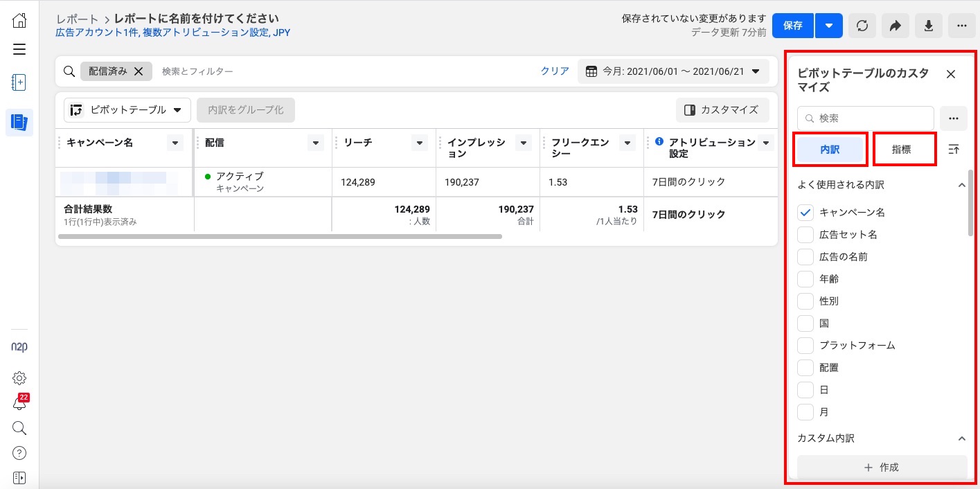Open the settings gear in sidebar
The width and height of the screenshot is (980, 489).
19,378
